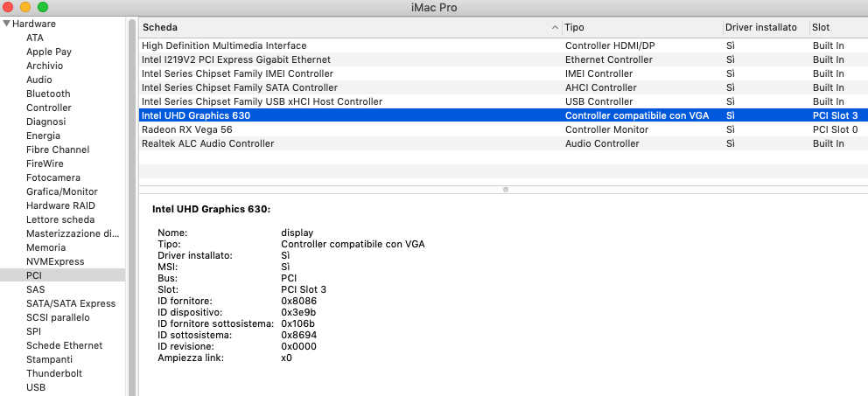Image resolution: width=868 pixels, height=396 pixels.
Task: Select SPI in the sidebar
Action: [33, 331]
